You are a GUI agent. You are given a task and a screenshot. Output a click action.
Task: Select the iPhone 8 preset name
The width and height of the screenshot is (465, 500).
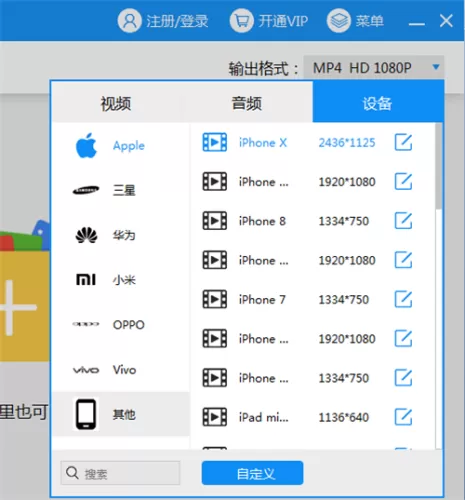(262, 221)
